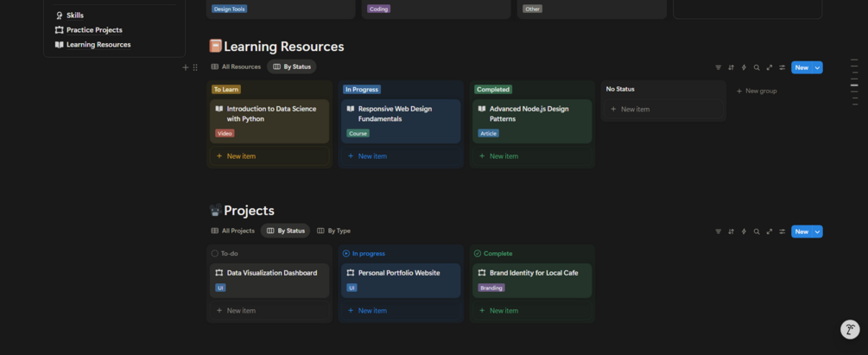Viewport: 868px width, 355px height.
Task: Open filter icon in Learning Resources toolbar
Action: pos(718,67)
